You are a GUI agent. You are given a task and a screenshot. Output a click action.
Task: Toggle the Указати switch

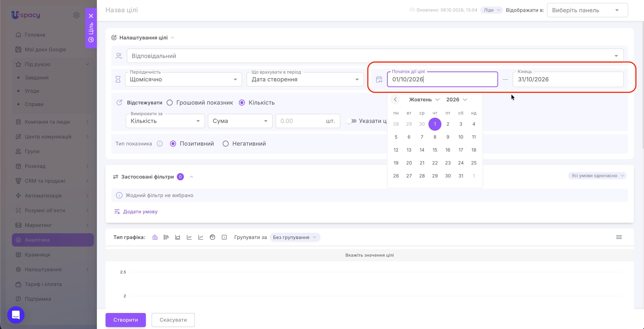352,121
